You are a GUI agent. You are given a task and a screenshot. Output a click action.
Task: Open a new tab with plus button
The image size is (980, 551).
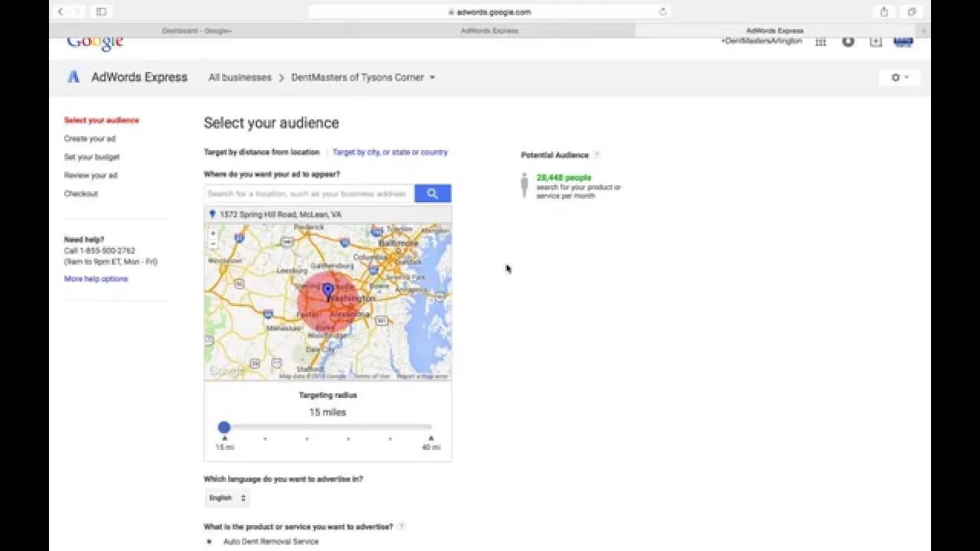point(924,31)
